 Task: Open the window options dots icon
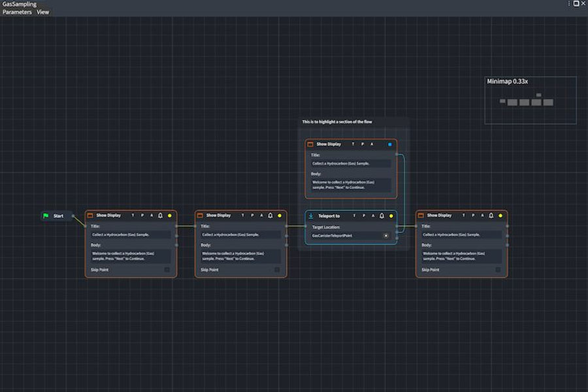coord(569,3)
